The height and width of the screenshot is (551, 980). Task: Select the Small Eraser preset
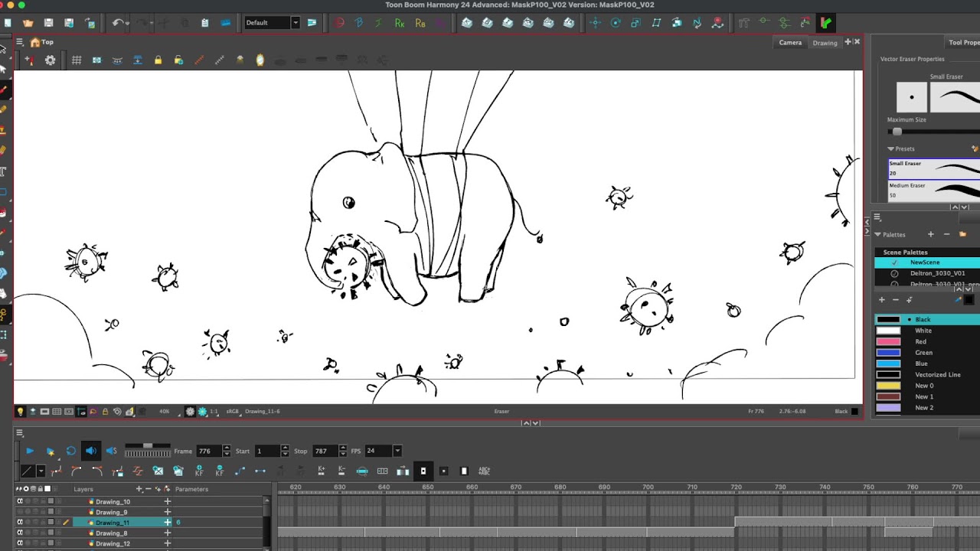[x=934, y=168]
